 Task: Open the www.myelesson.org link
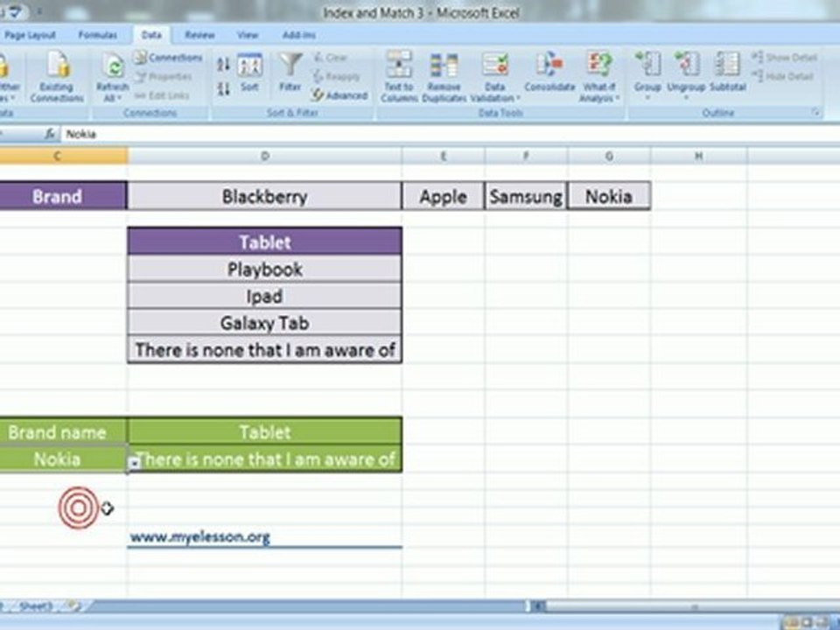click(199, 536)
